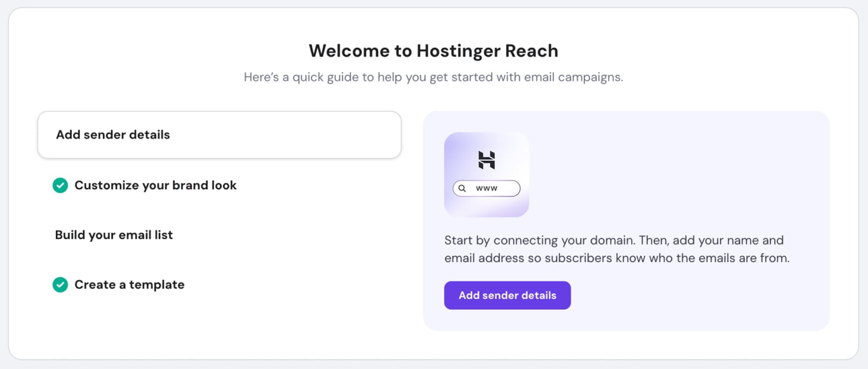Click the www address bar illustration

486,188
